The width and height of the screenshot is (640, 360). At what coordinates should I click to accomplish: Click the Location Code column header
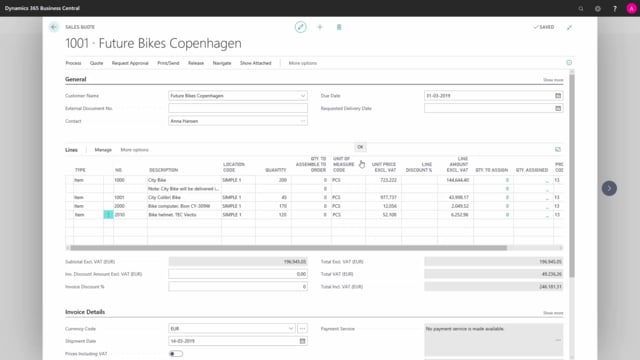coord(233,167)
